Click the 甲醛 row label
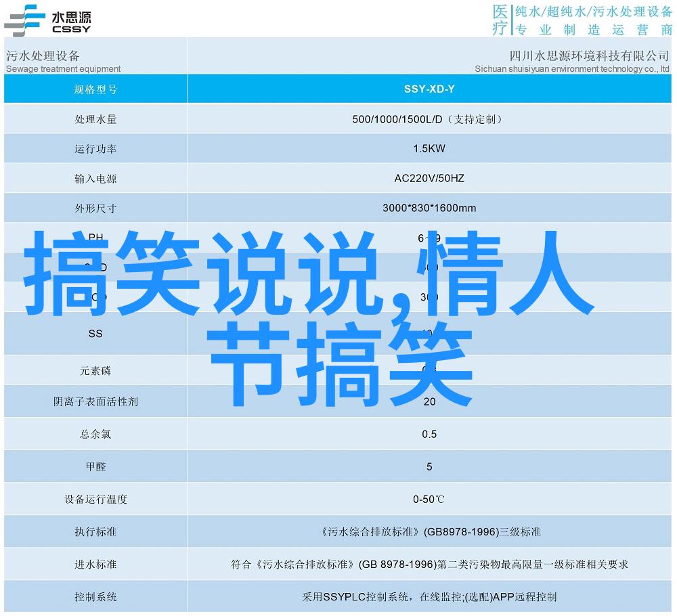 pyautogui.click(x=95, y=466)
